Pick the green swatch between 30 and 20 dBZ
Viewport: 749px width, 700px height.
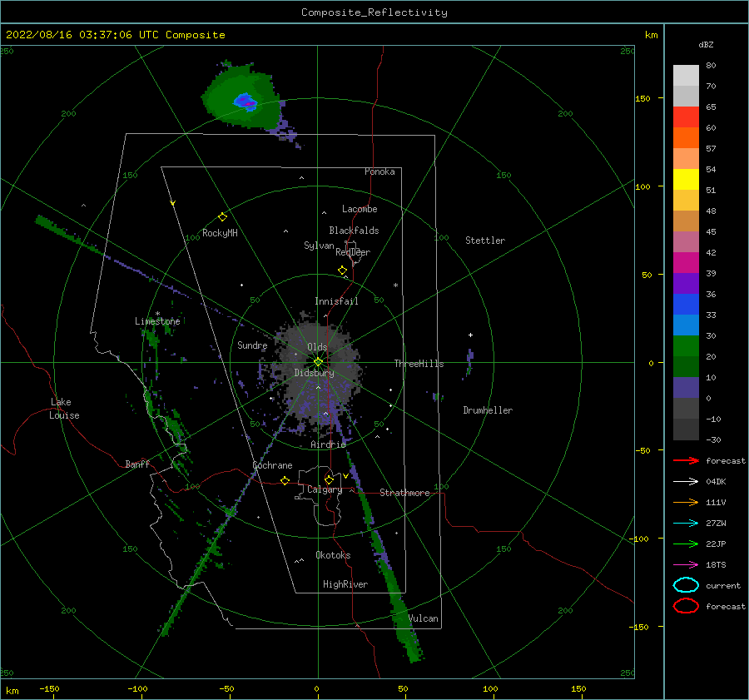686,346
